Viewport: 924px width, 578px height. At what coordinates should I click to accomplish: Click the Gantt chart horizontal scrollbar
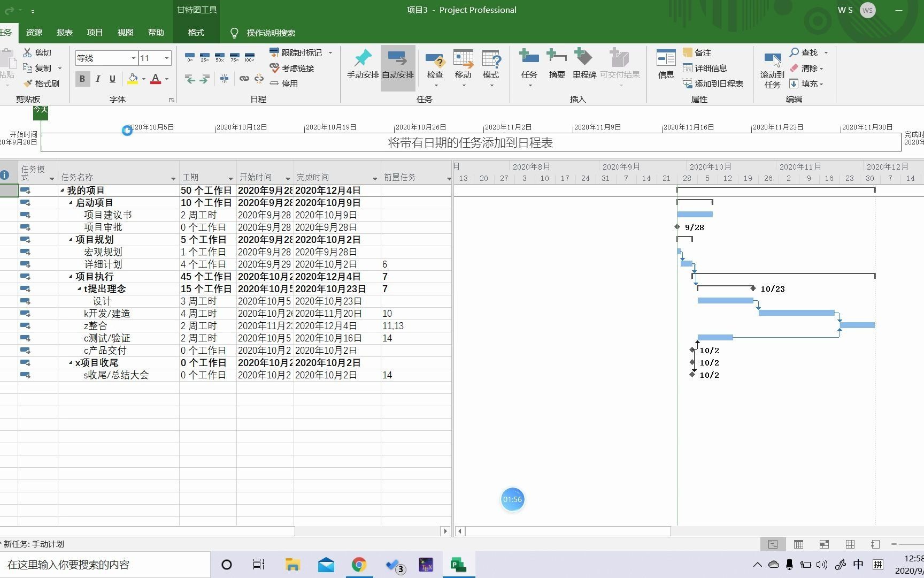[x=568, y=531]
